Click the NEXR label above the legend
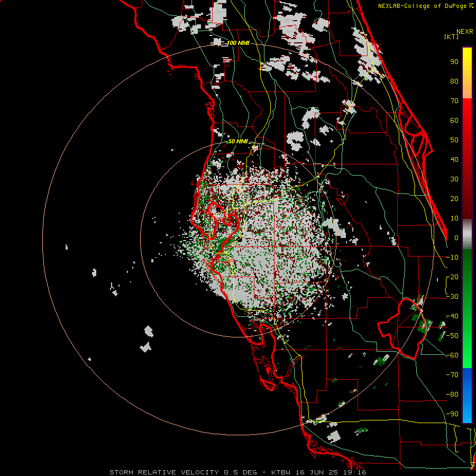Screen dimensions: 476x476 465,32
